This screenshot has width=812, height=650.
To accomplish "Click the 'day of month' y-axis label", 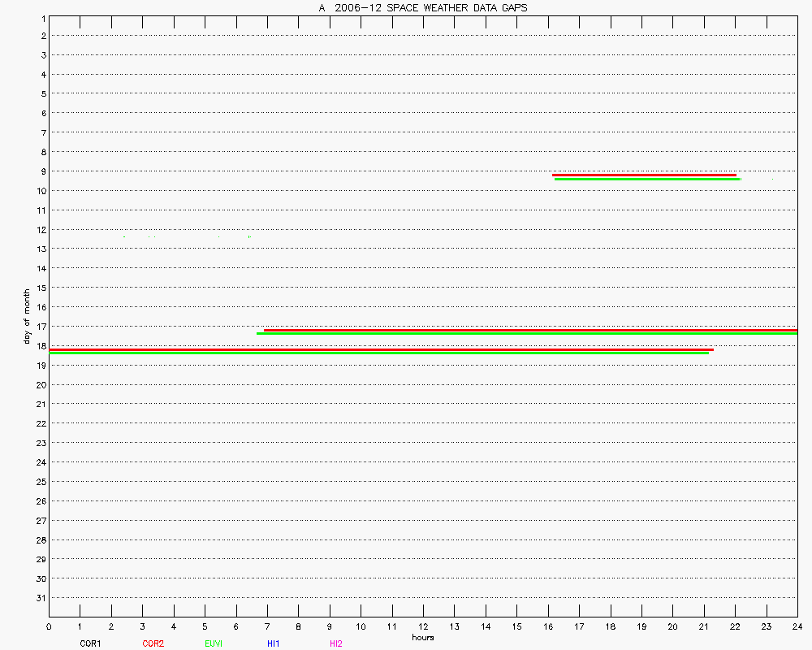I will click(x=27, y=315).
